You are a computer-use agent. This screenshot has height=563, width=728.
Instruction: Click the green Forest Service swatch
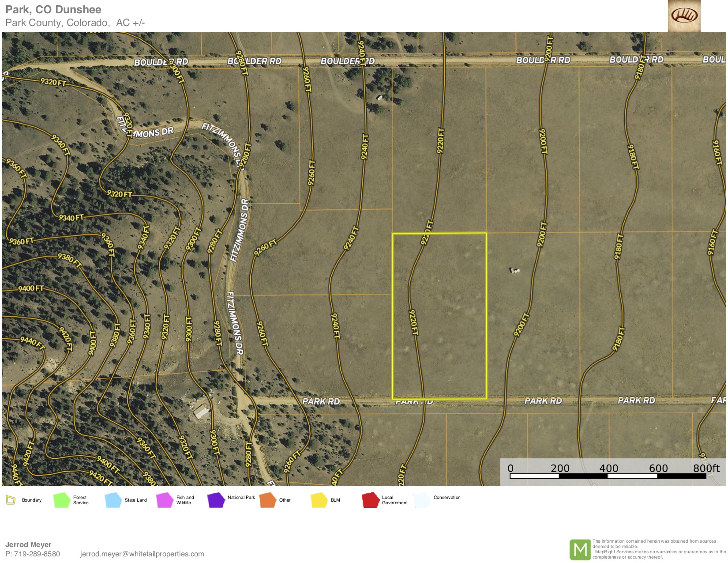[61, 500]
